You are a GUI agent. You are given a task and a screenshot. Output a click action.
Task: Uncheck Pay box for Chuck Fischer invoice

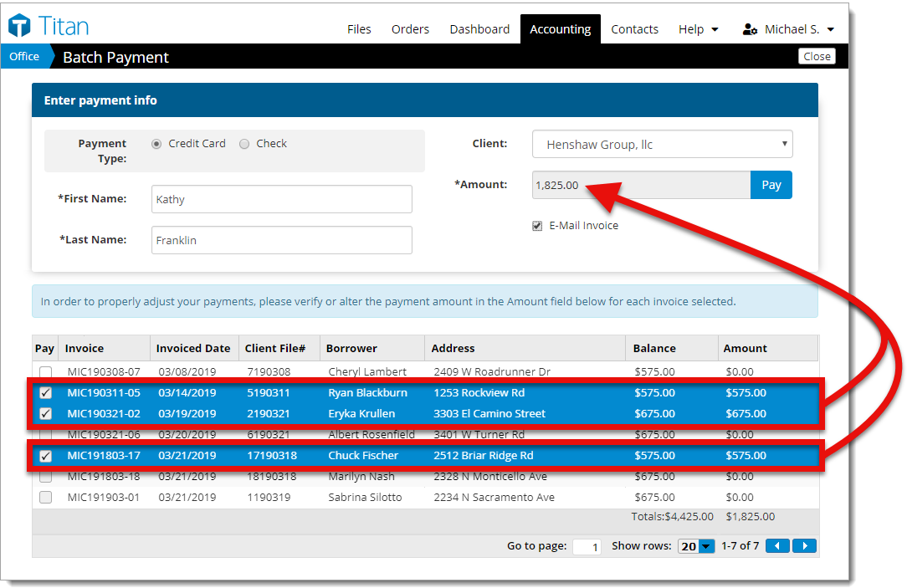[x=46, y=456]
